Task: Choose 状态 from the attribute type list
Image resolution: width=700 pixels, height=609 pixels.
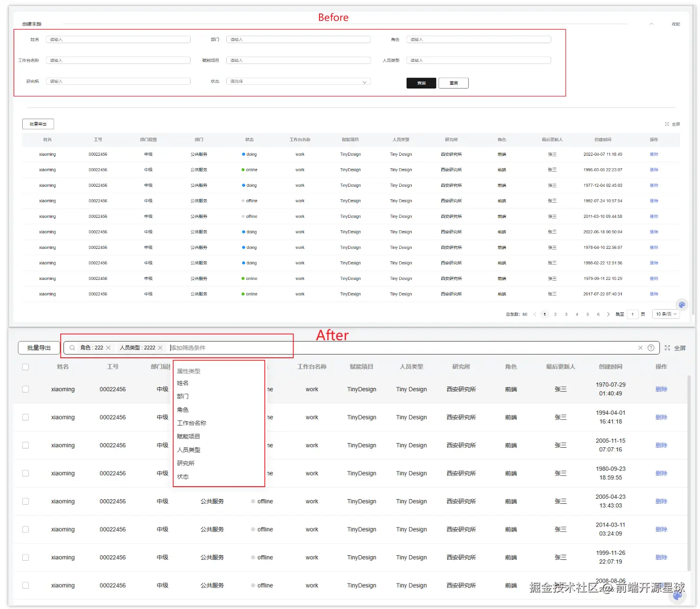Action: (183, 477)
